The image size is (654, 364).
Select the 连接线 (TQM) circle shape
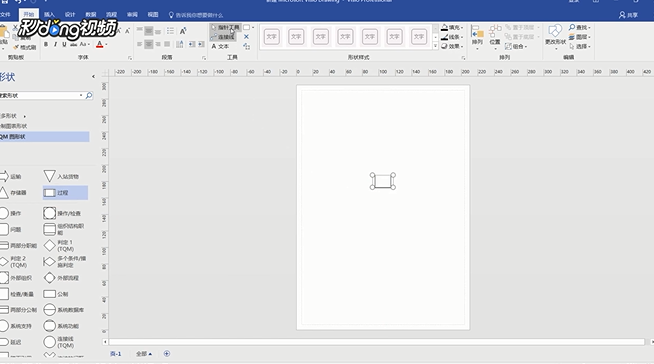pyautogui.click(x=60, y=342)
